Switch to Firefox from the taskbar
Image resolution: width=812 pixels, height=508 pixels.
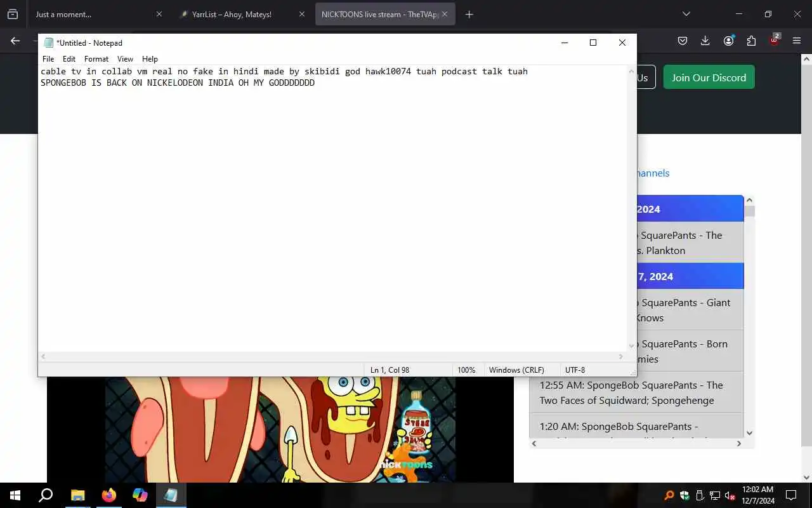(x=108, y=495)
